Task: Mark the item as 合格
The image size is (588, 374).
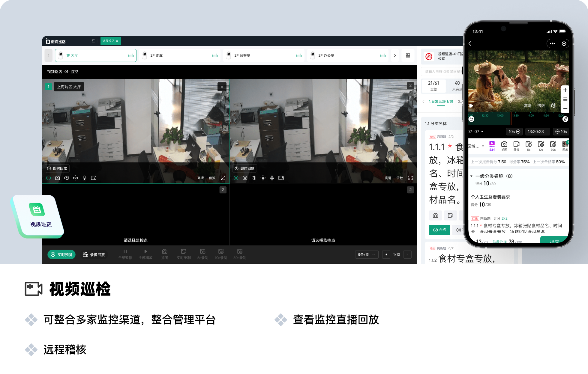Action: [x=439, y=230]
